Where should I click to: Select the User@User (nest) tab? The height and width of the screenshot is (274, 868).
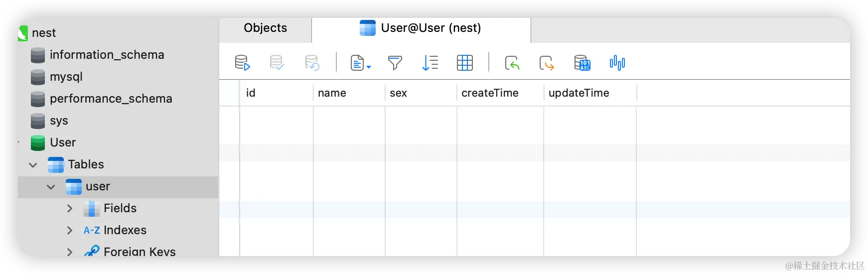click(421, 28)
